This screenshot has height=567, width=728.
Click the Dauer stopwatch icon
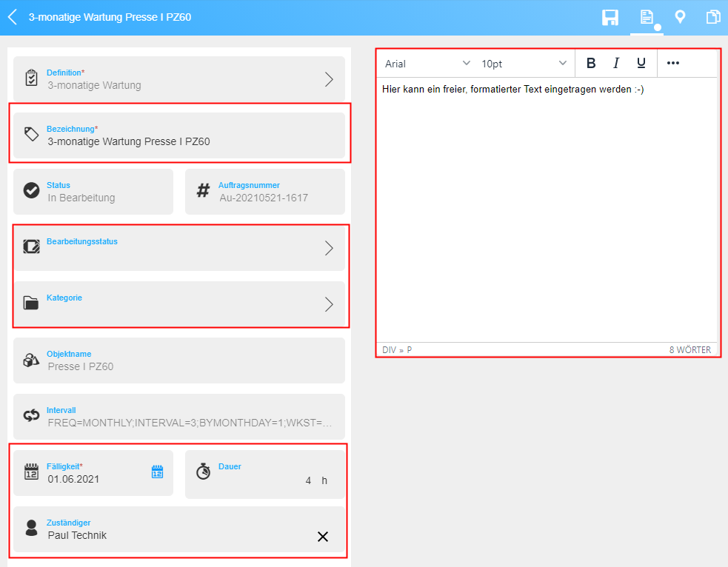[203, 471]
